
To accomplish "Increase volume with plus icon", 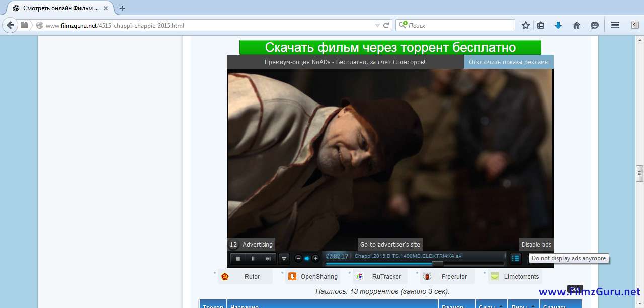I will point(315,259).
